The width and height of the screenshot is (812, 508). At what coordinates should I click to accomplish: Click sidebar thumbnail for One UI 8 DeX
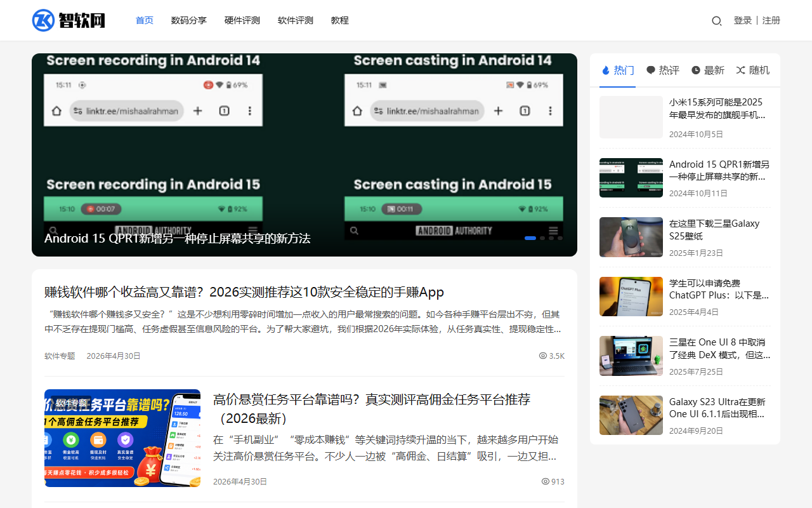pos(631,356)
